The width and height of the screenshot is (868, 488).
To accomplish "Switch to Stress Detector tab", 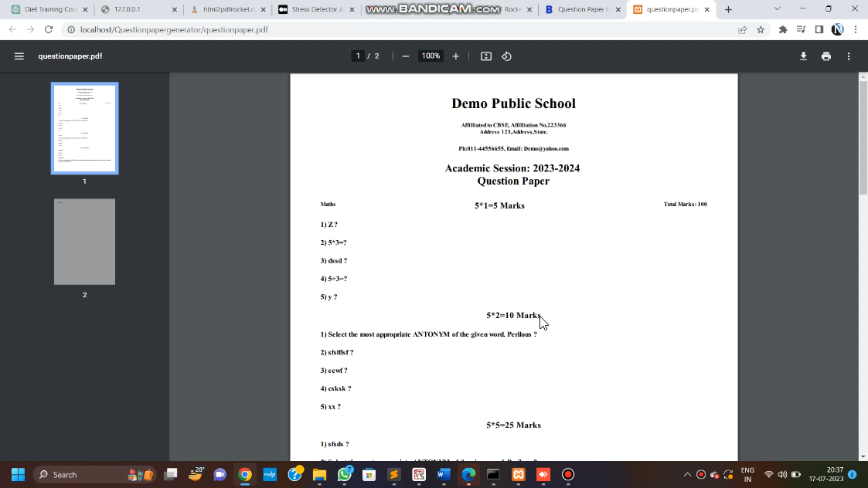I will [x=316, y=9].
